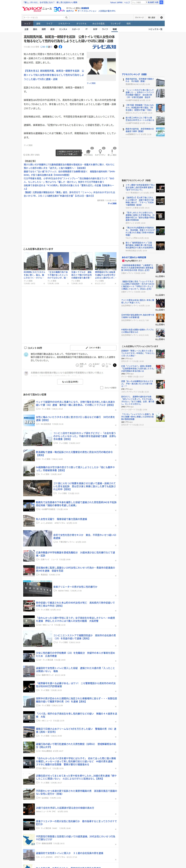Select the オリジナル tab
This screenshot has height=868, width=186.
click(81, 24)
